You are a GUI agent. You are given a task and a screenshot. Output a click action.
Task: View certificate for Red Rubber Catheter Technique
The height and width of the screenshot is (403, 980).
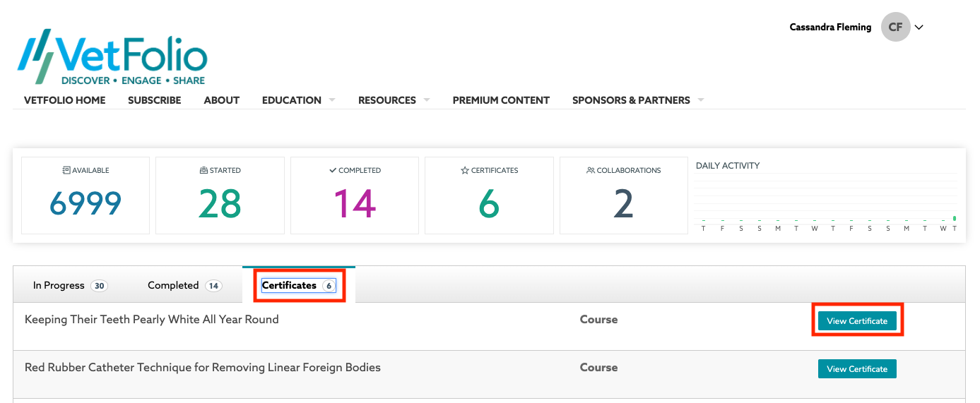(x=857, y=368)
